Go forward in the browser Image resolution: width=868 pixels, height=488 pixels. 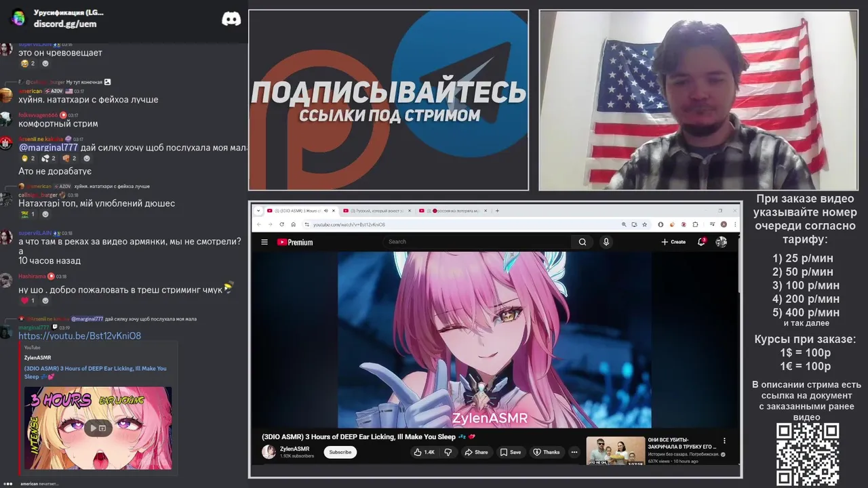click(270, 224)
